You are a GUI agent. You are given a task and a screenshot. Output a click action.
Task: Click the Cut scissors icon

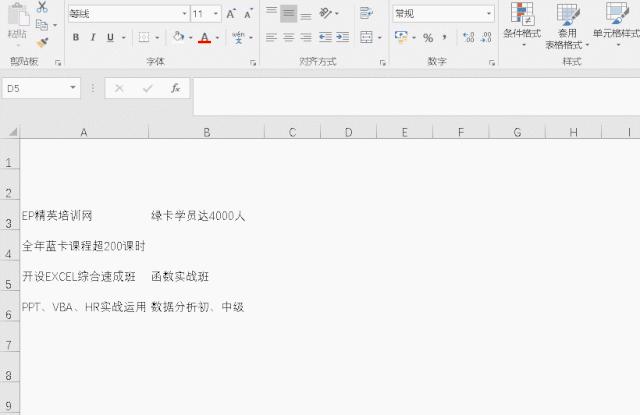click(x=42, y=7)
